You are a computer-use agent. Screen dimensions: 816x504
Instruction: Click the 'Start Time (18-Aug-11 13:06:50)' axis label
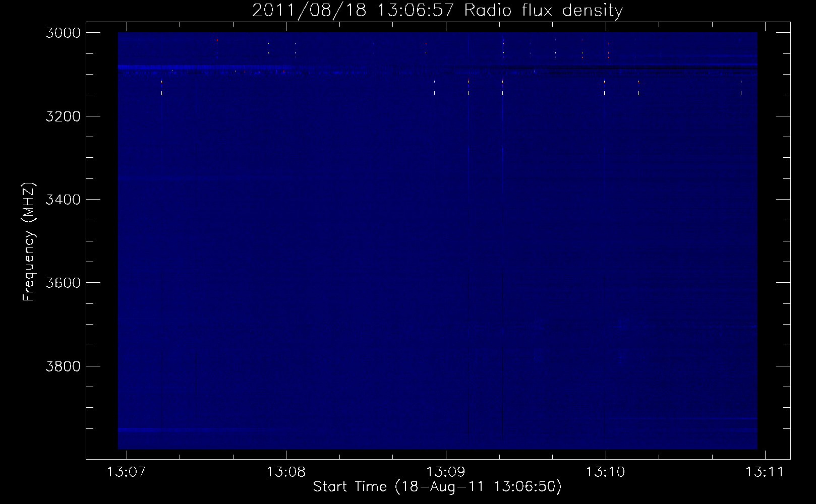pyautogui.click(x=437, y=487)
